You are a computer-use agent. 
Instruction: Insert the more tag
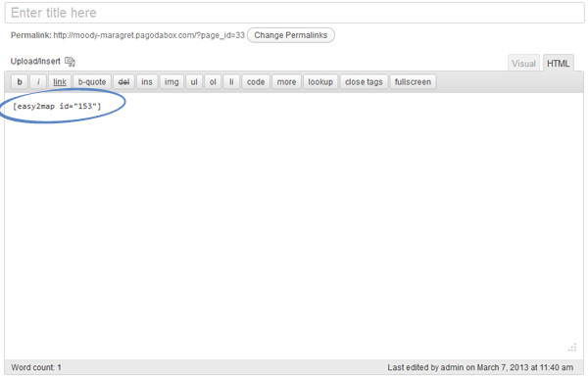286,81
